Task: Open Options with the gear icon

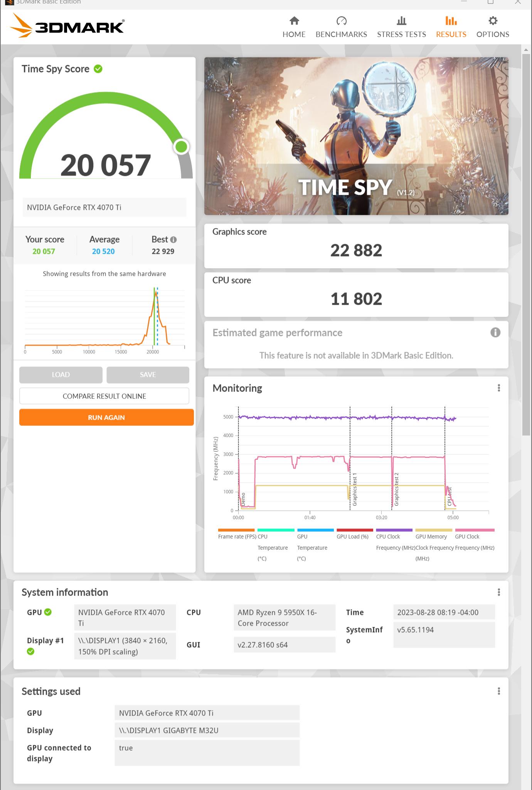Action: click(493, 21)
